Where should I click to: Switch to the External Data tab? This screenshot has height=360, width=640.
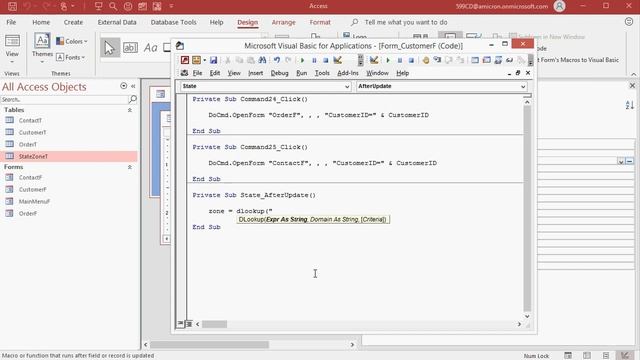(x=117, y=22)
